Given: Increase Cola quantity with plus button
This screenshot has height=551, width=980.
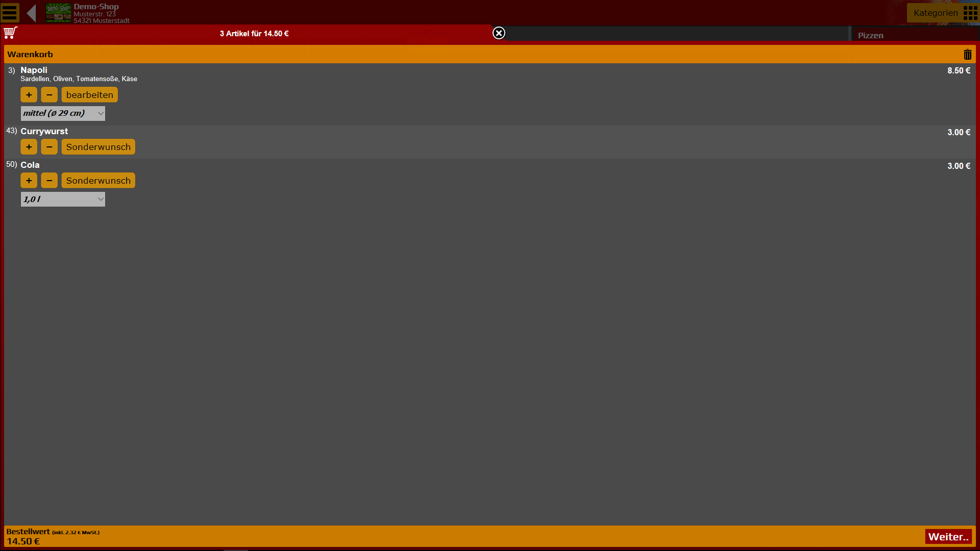Looking at the screenshot, I should tap(29, 181).
